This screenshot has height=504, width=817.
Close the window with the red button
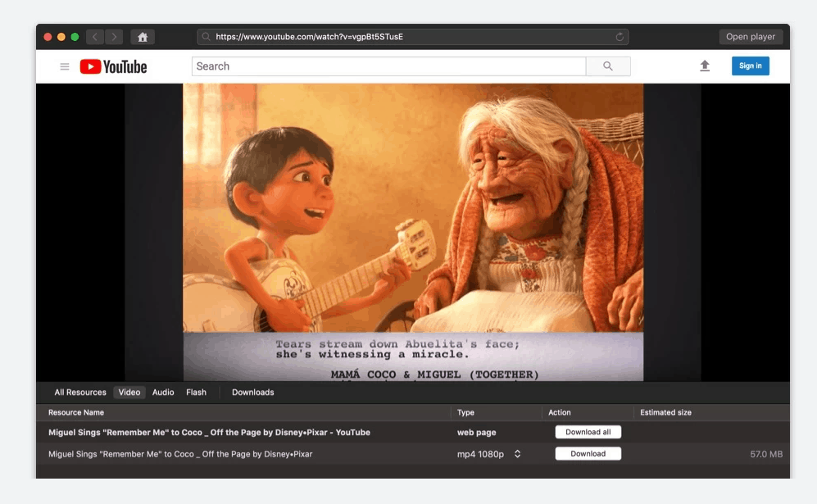pyautogui.click(x=48, y=37)
